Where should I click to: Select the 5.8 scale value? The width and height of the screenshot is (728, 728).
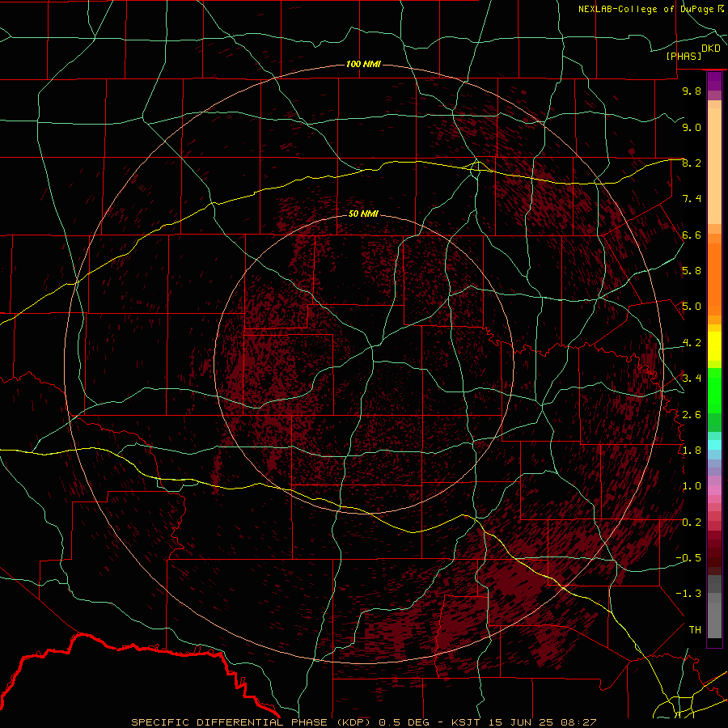coord(692,271)
